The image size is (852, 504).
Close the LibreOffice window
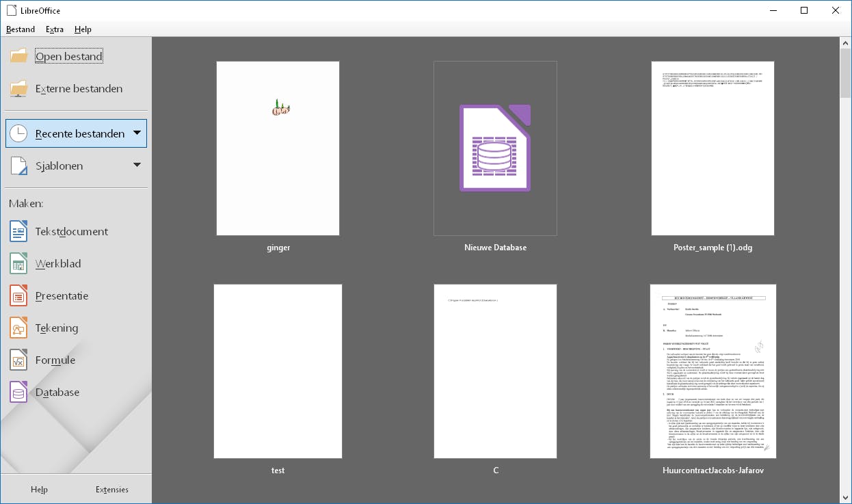pyautogui.click(x=836, y=10)
